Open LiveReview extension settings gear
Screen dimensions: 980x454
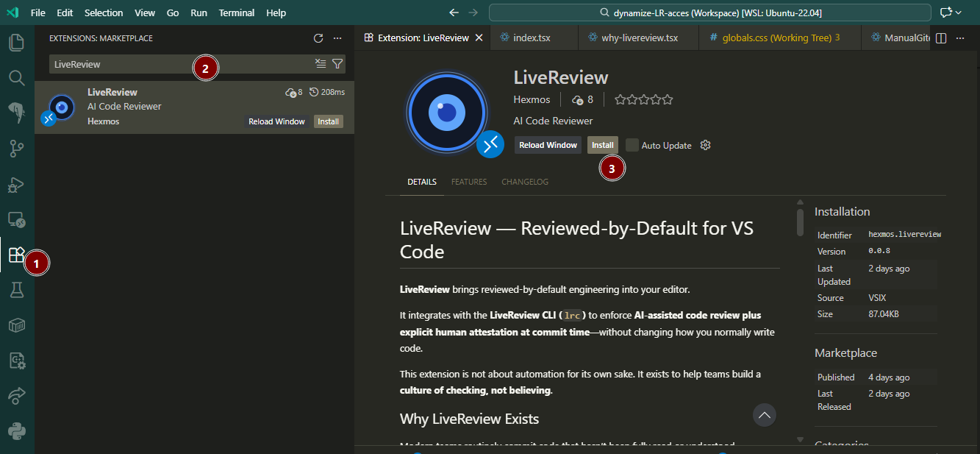tap(706, 145)
